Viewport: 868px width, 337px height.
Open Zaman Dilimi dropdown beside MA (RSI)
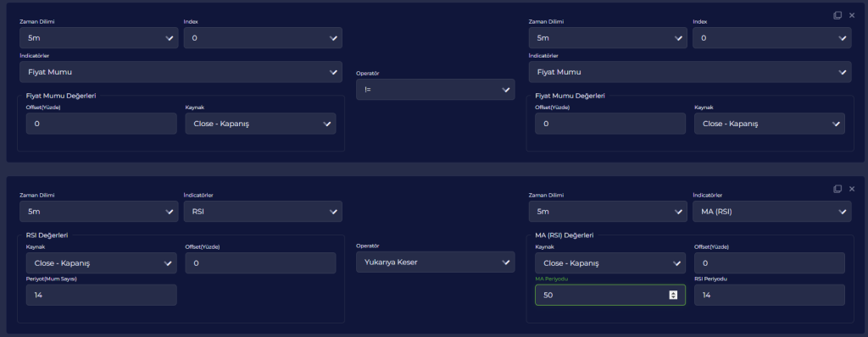608,212
